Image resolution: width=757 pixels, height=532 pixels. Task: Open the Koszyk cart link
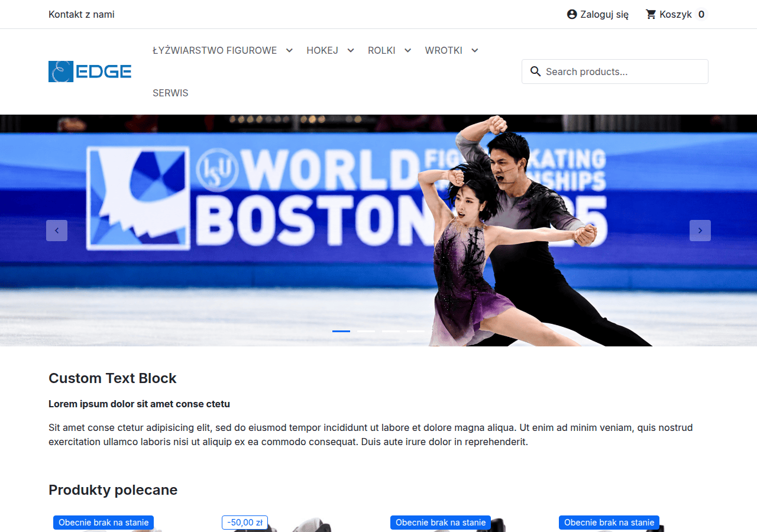[675, 14]
